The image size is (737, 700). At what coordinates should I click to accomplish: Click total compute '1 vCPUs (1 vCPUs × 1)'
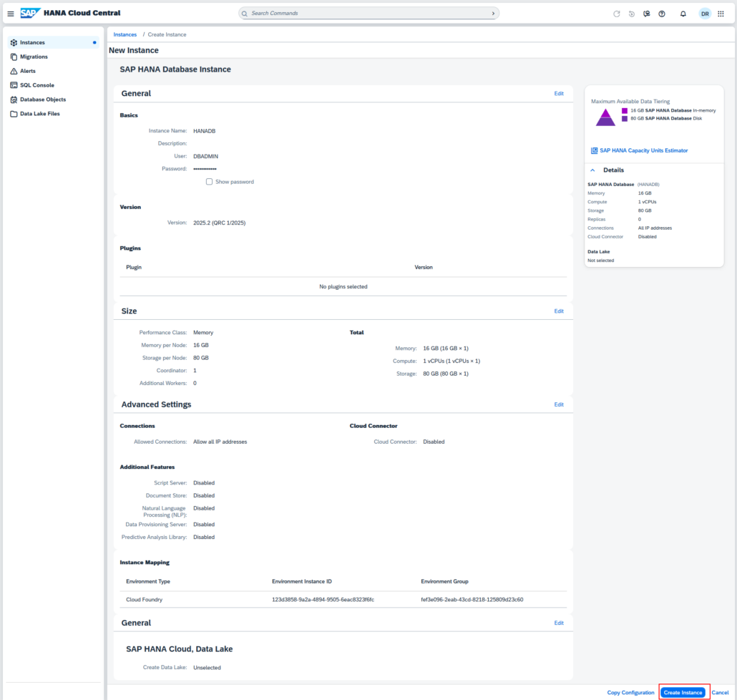(x=452, y=361)
